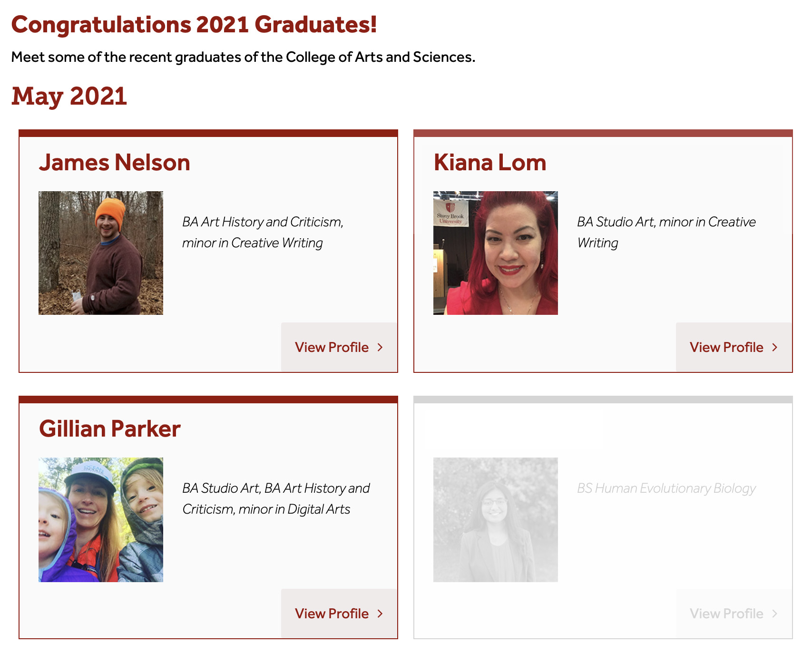Viewport: 812px width, 653px height.
Task: Click the May 2021 section heading
Action: [x=69, y=96]
